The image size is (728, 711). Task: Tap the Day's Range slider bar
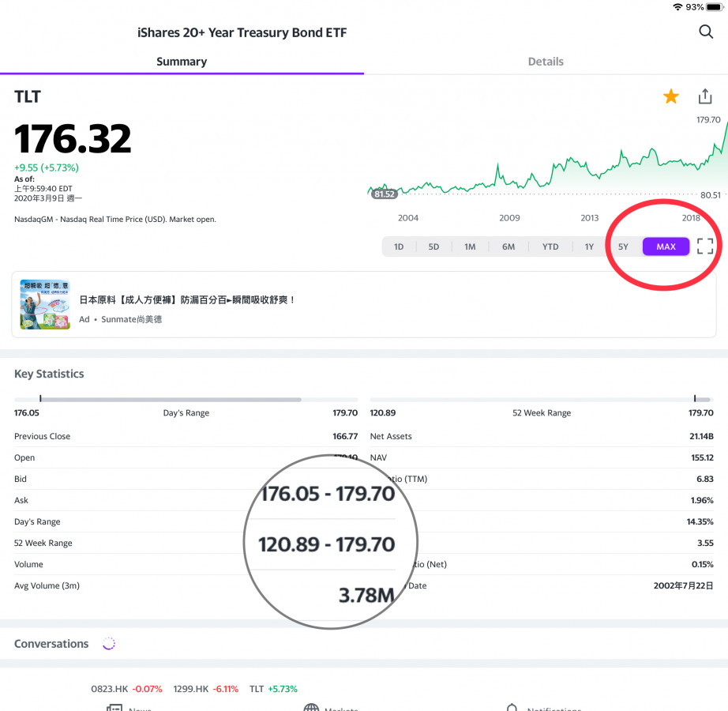click(186, 399)
